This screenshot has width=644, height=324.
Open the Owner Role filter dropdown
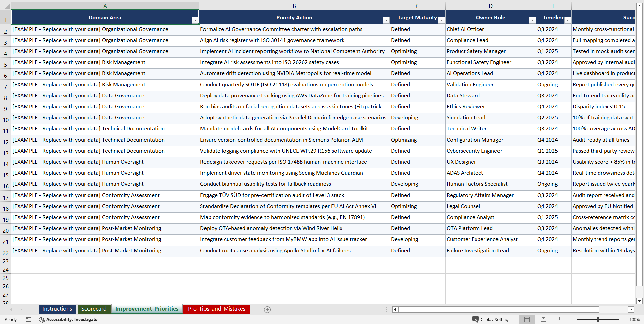point(532,20)
